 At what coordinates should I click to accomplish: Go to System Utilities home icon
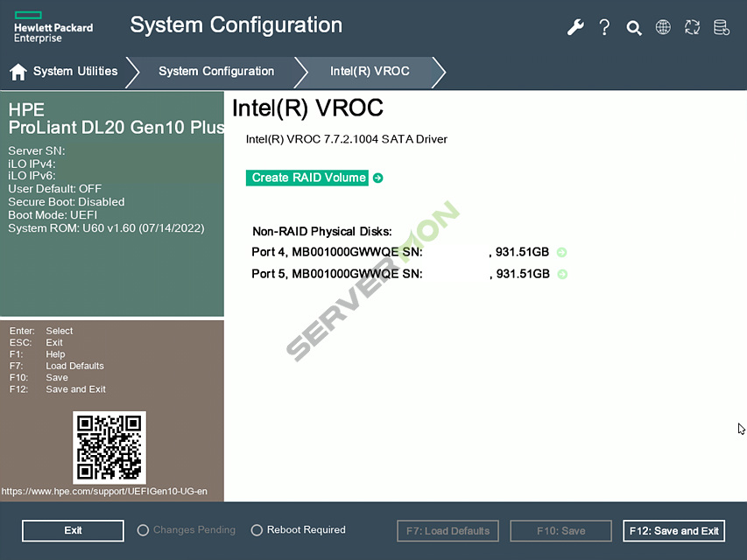(18, 72)
